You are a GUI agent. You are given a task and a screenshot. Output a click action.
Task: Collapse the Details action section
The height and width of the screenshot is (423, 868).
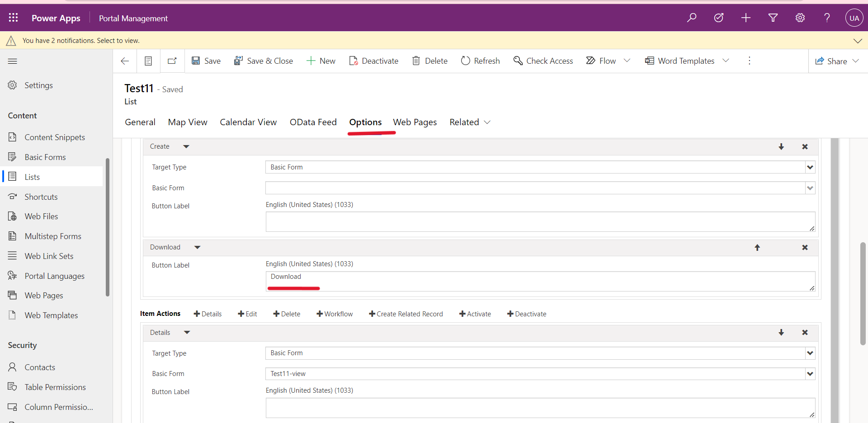(x=187, y=333)
